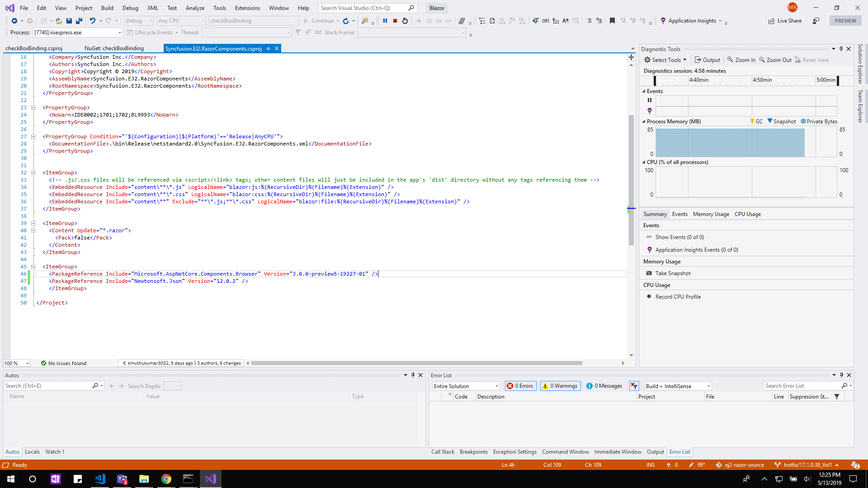Record CPU Profile in Diagnostic Tools
This screenshot has width=868, height=488.
click(678, 296)
